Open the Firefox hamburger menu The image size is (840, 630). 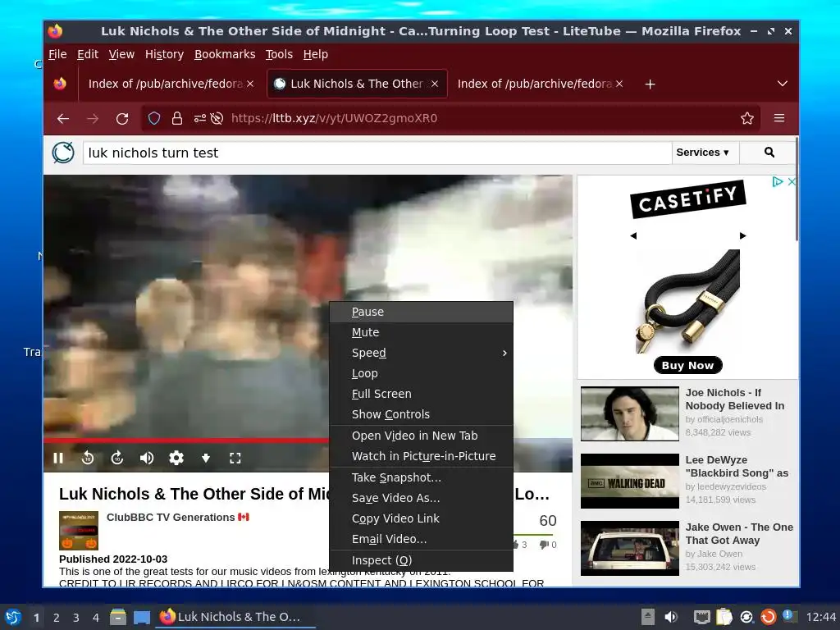779,118
